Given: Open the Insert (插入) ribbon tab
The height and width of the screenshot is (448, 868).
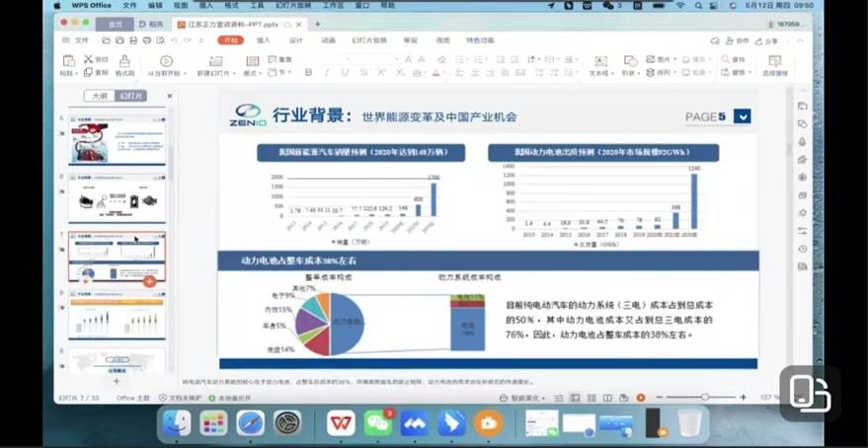Looking at the screenshot, I should [x=264, y=40].
